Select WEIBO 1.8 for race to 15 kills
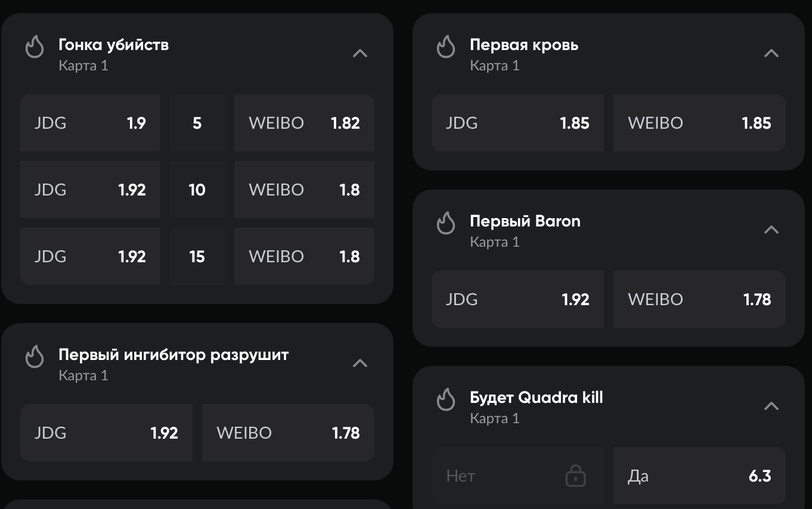812x509 pixels. coord(304,256)
